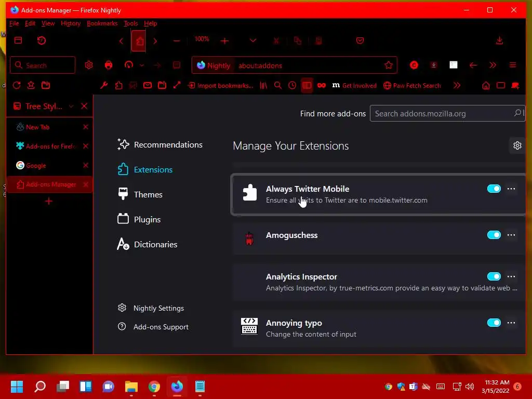Open the Plugins category
This screenshot has width=532, height=399.
tap(139, 220)
